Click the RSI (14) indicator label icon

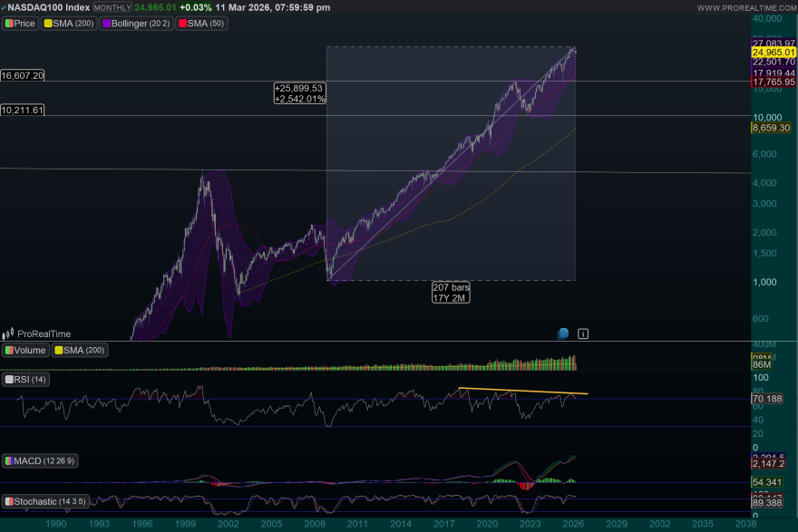[x=11, y=379]
